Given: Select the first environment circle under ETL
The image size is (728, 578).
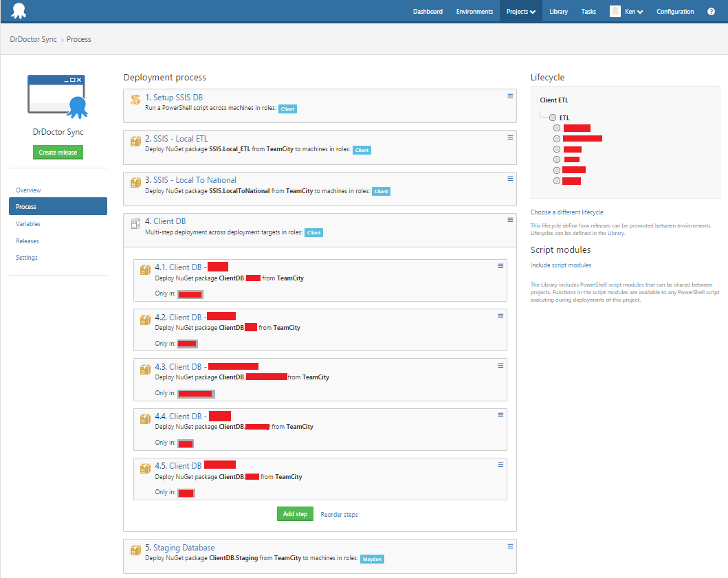Looking at the screenshot, I should (x=557, y=128).
